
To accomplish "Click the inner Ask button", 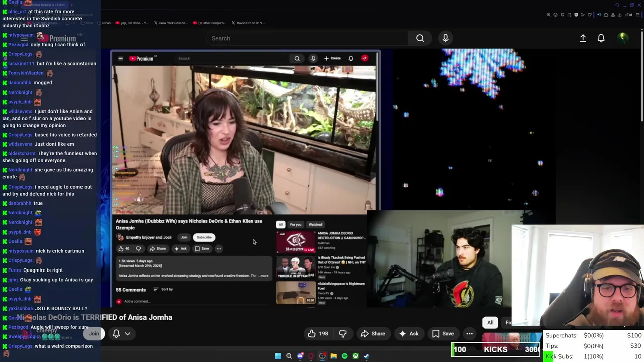I will pos(180,249).
